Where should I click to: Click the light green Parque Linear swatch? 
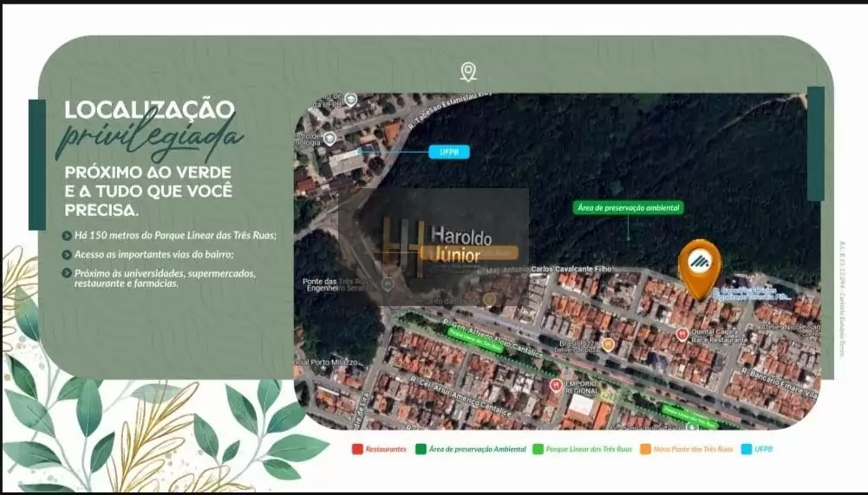click(x=538, y=449)
